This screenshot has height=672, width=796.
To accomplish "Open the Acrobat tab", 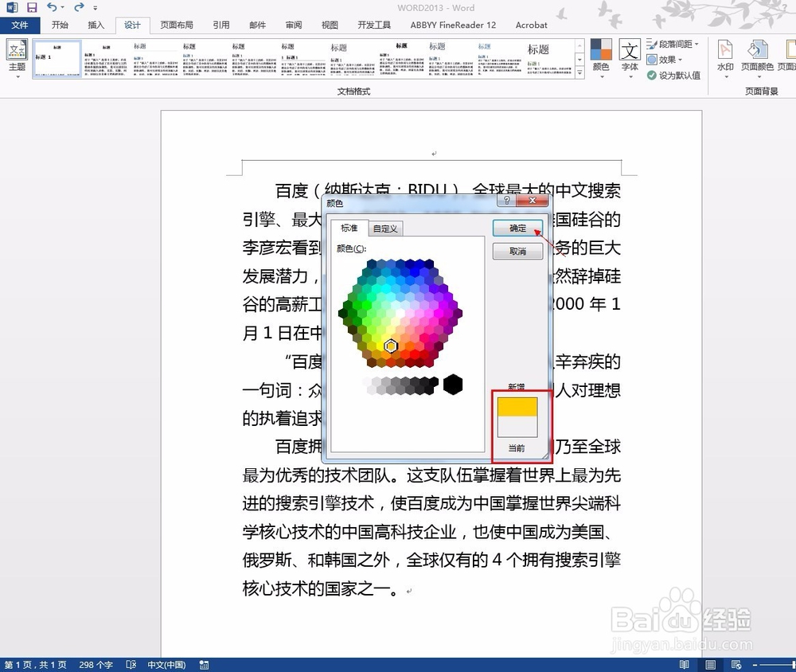I will click(532, 25).
